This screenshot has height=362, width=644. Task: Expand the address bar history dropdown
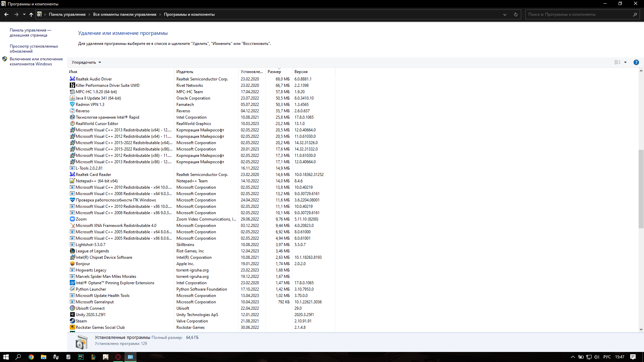pos(504,14)
